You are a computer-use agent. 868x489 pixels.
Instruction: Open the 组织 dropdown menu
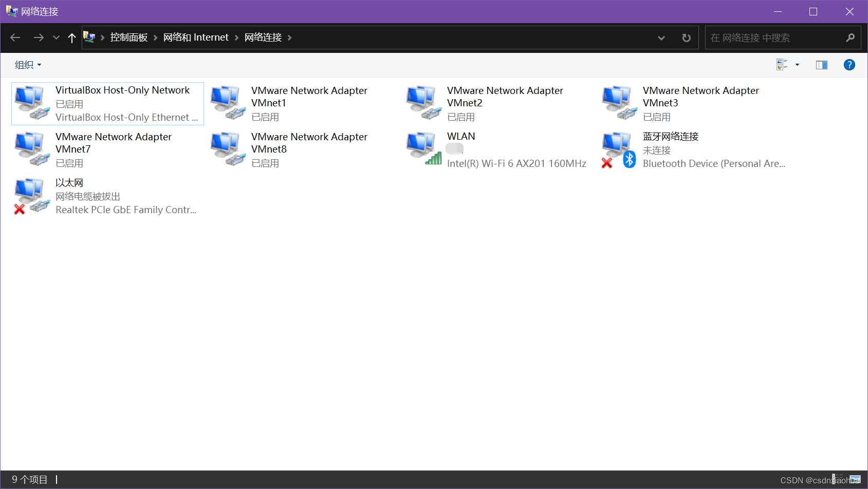[x=28, y=65]
